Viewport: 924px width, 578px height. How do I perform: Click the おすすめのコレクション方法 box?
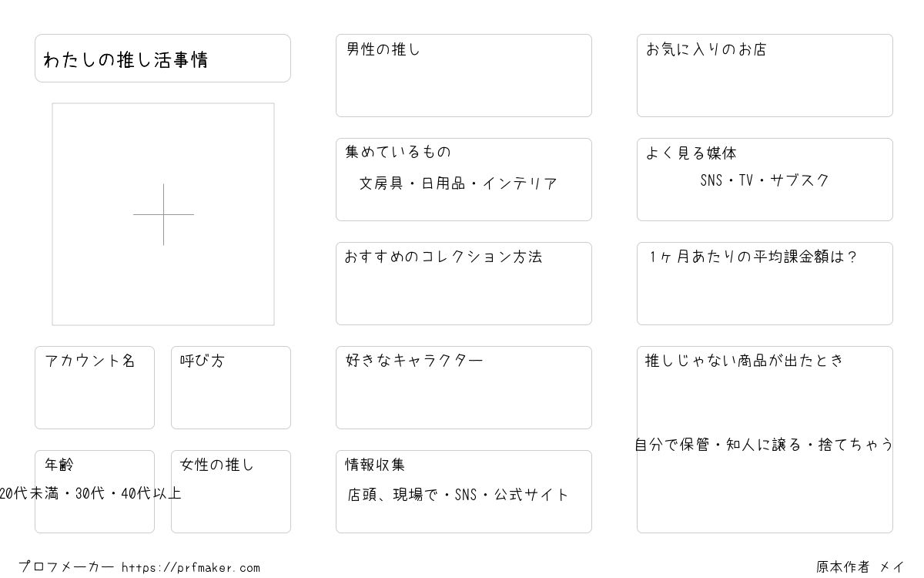pyautogui.click(x=464, y=284)
